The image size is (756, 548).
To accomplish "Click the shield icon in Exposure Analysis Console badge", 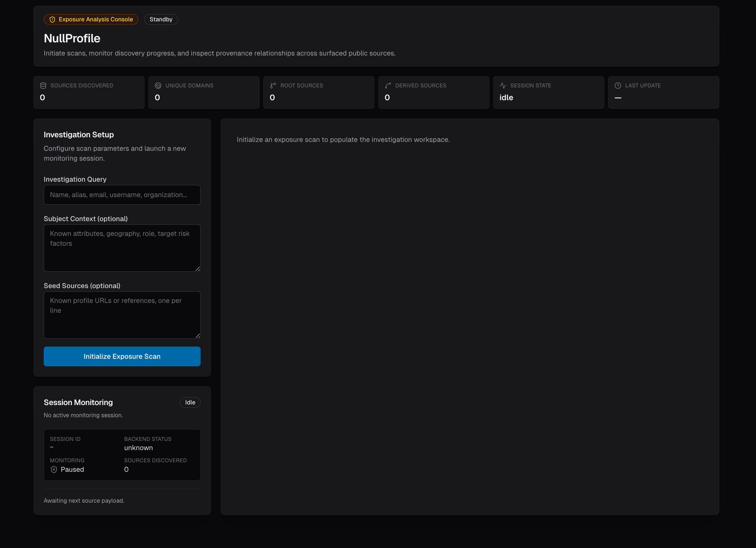I will [52, 20].
